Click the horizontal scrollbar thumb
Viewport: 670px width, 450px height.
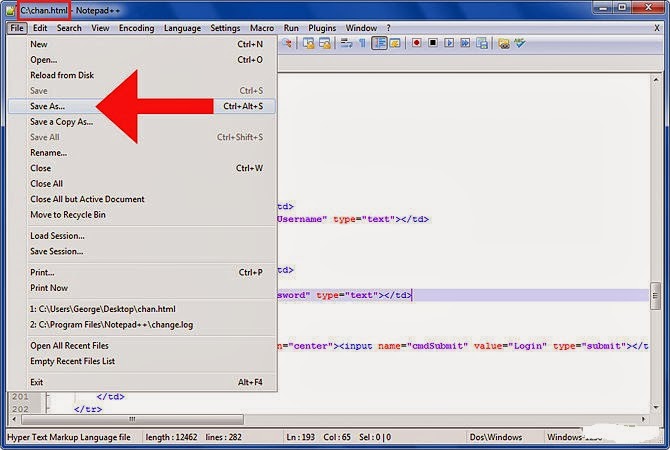tap(132, 419)
